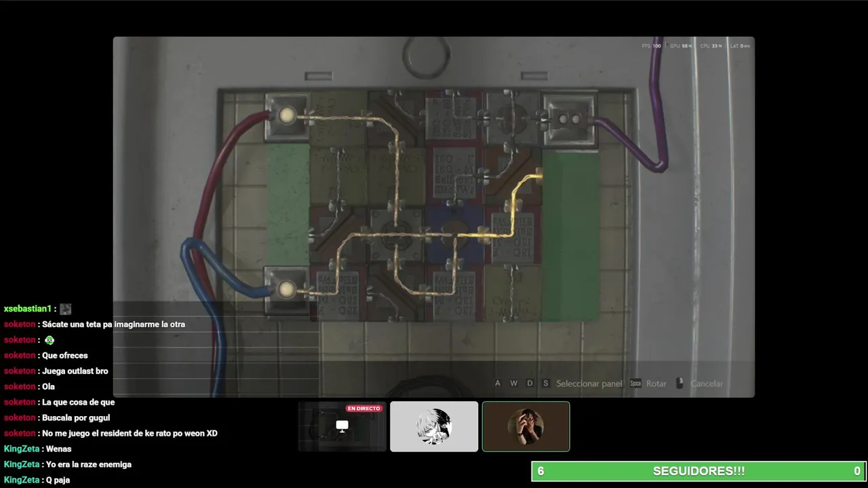
Task: Click message 'Yo era la raze enemiga'
Action: [89, 465]
